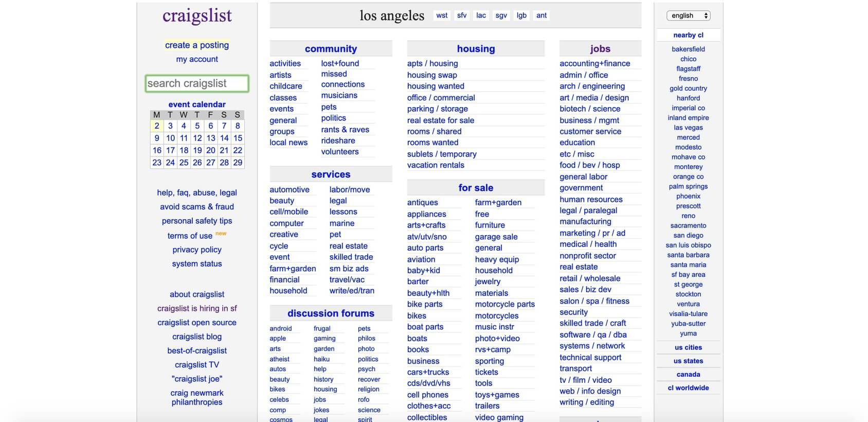
Task: Open the english language dropdown
Action: (688, 15)
